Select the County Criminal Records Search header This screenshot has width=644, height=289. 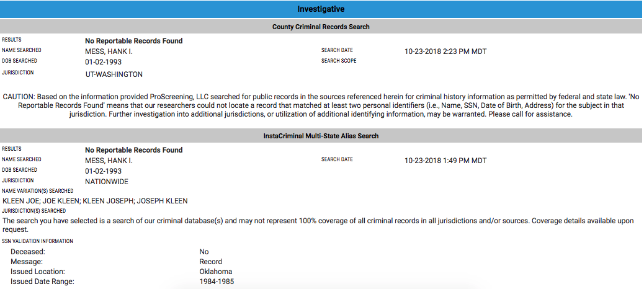[321, 27]
